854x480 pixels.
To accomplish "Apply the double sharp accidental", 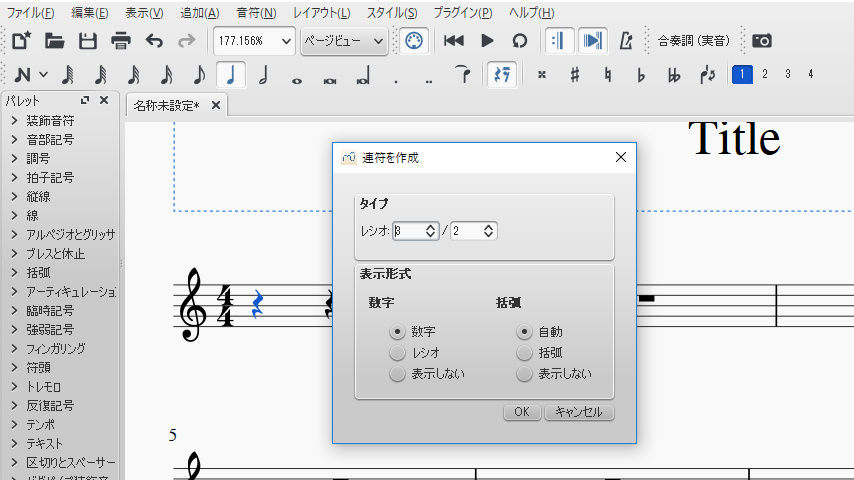I will [x=541, y=75].
